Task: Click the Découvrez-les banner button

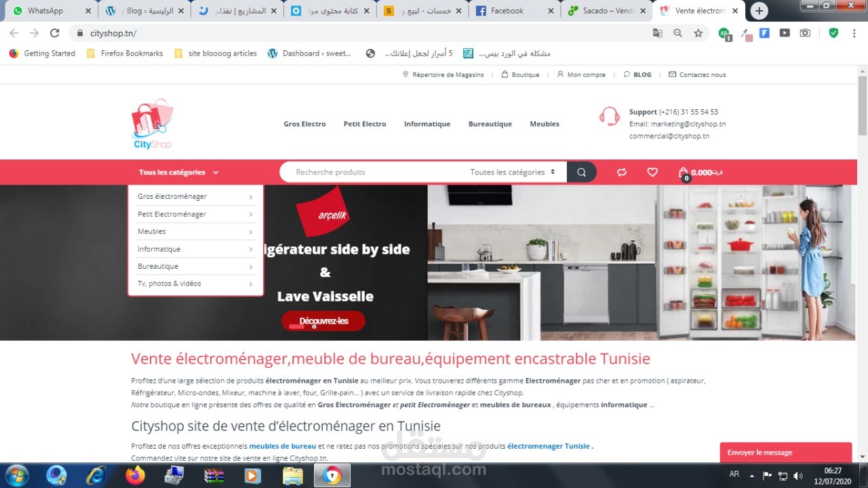Action: pos(323,321)
